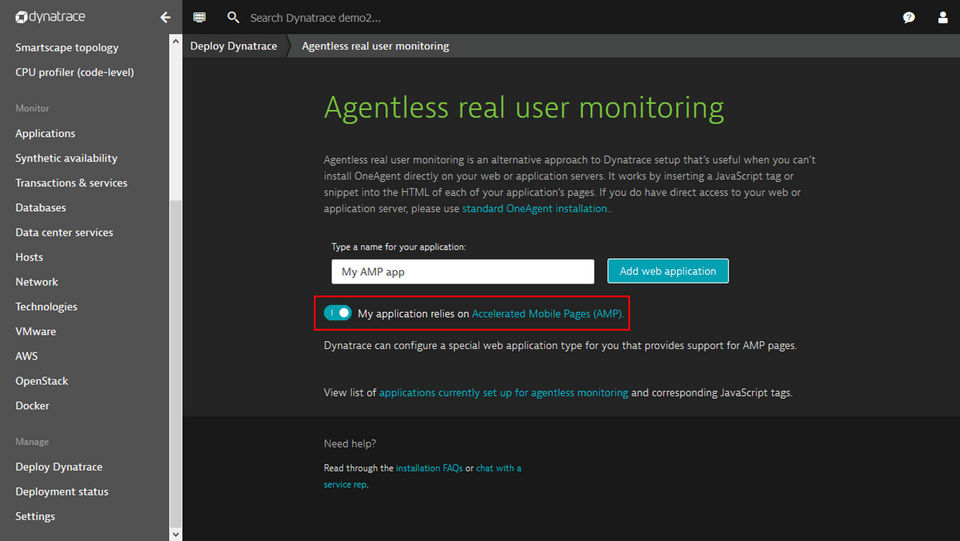Go to Deploy Dynatrace breadcrumb

pyautogui.click(x=233, y=46)
